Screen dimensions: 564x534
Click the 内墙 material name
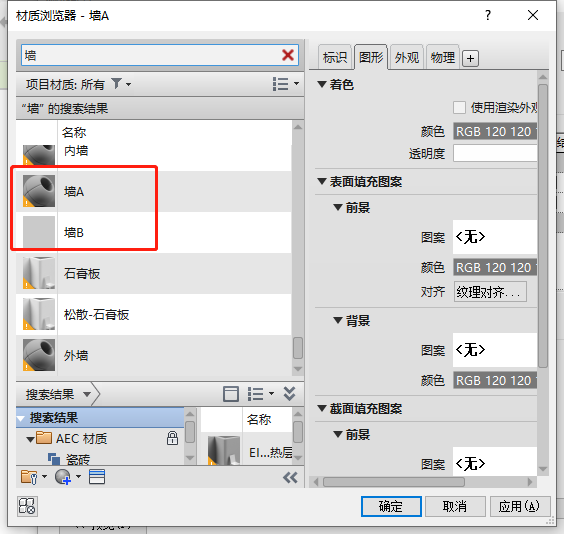coord(76,151)
